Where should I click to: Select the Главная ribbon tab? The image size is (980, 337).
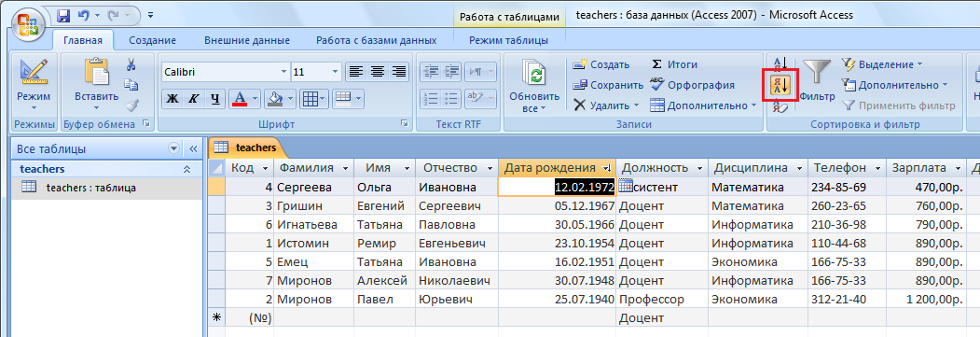coord(82,40)
